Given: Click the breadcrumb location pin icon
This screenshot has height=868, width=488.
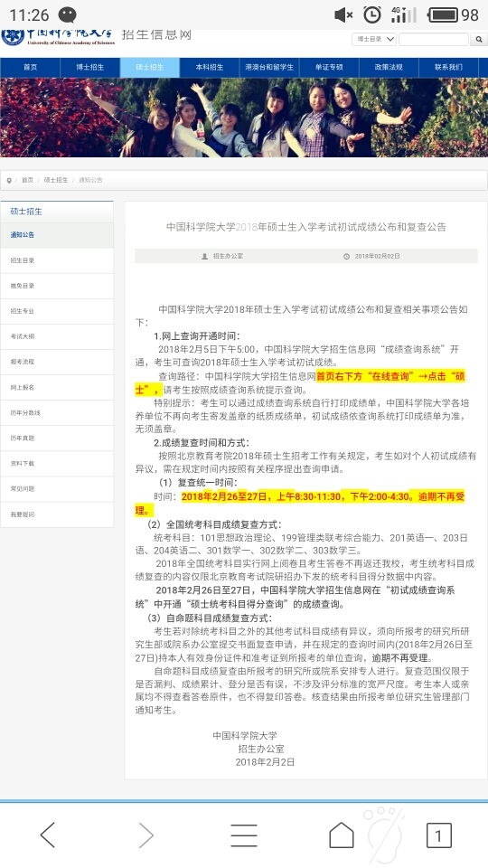Looking at the screenshot, I should pyautogui.click(x=9, y=181).
